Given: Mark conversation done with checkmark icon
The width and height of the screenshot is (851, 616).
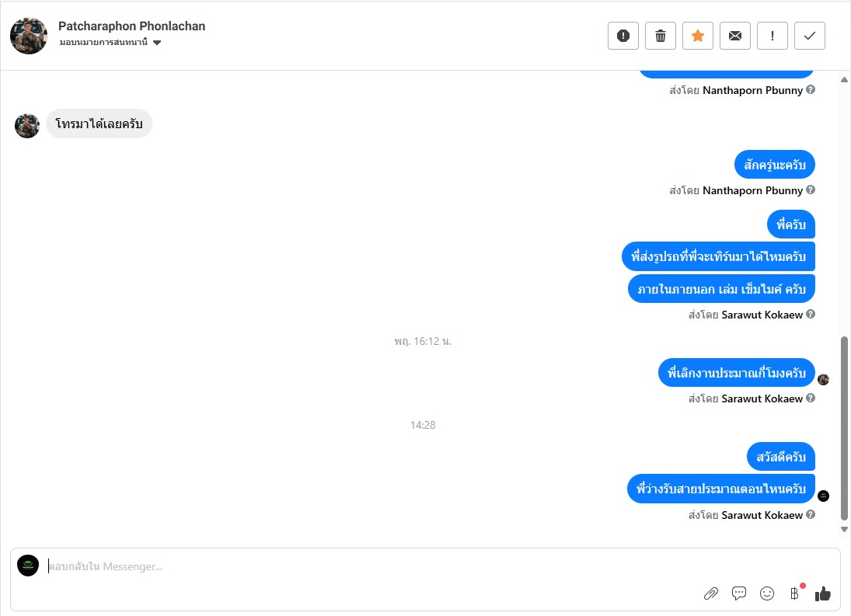Looking at the screenshot, I should coord(809,36).
